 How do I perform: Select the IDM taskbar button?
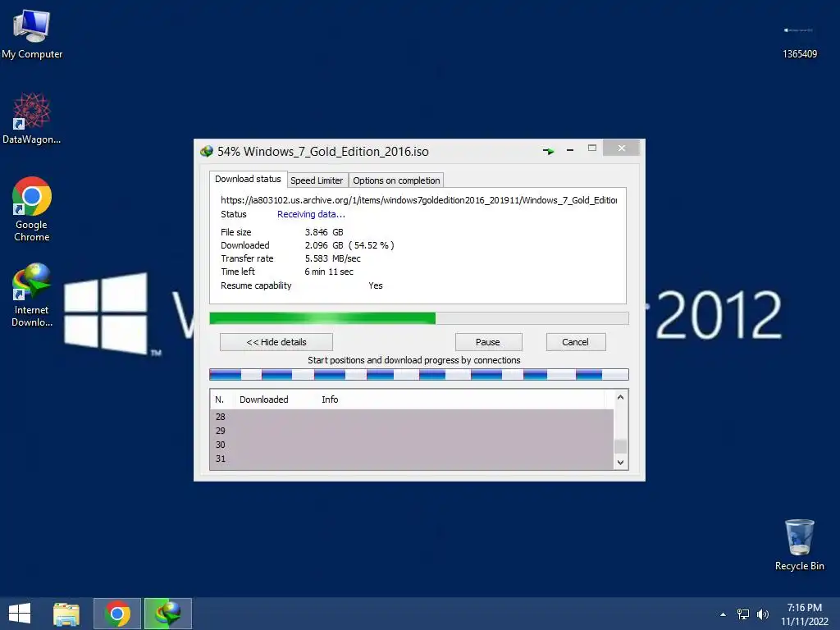167,614
